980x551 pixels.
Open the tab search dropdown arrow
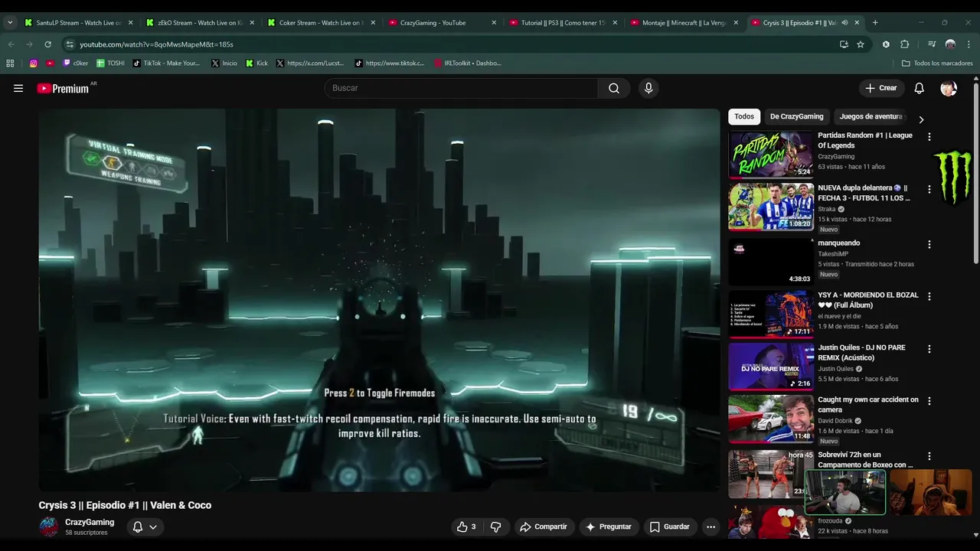click(x=10, y=23)
